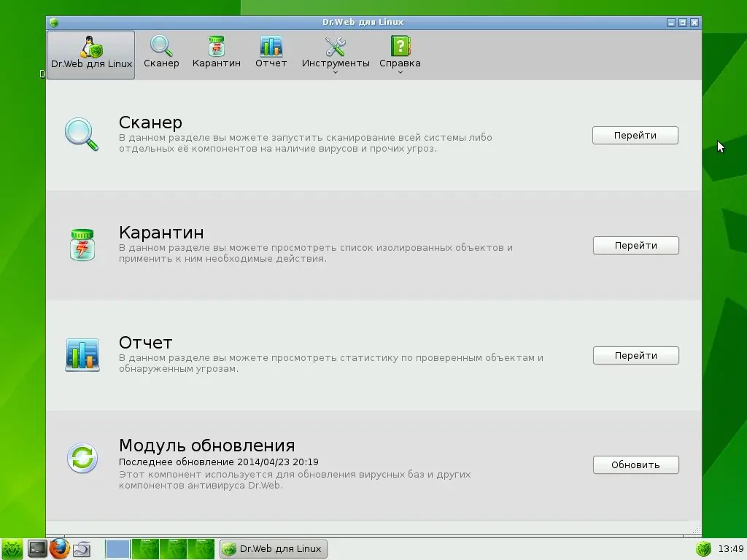Screen dimensions: 747x560
Task: Open the Справка help menu
Action: click(x=400, y=55)
